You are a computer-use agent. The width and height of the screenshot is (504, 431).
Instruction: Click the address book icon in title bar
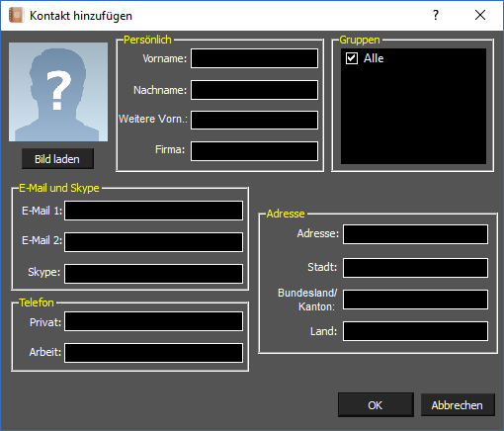tap(16, 15)
